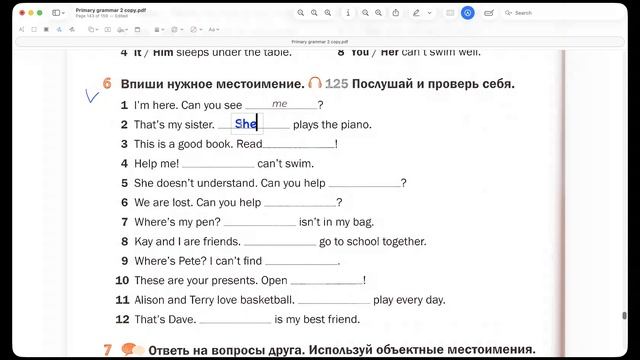
Task: Select the Sketch tool in markup bar
Action: (x=59, y=29)
